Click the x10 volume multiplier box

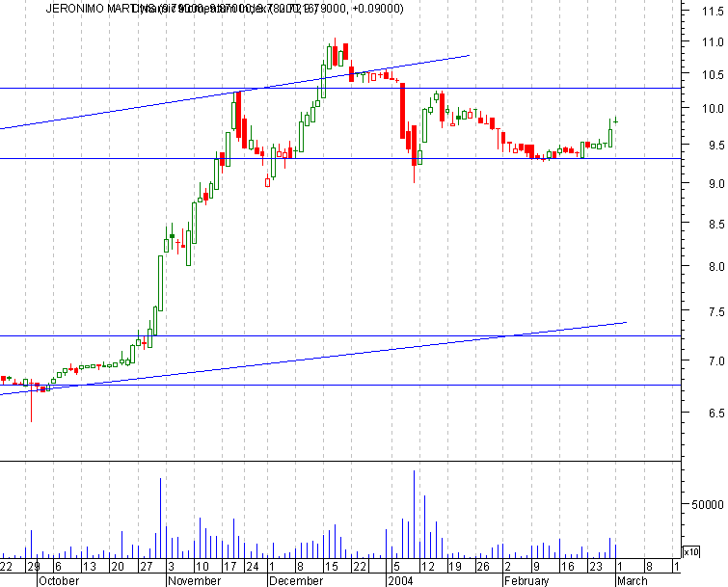pos(690,551)
